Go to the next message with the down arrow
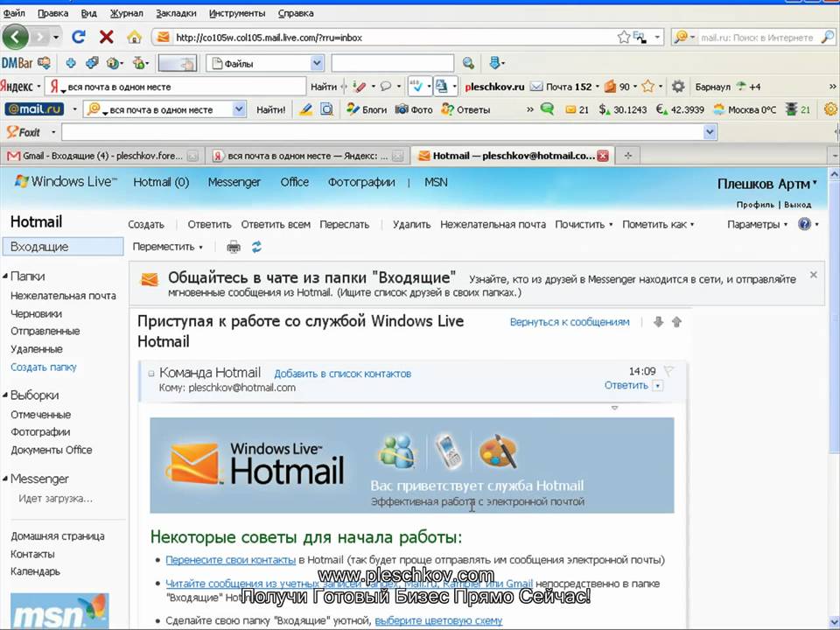Viewport: 840px width, 630px height. (658, 322)
